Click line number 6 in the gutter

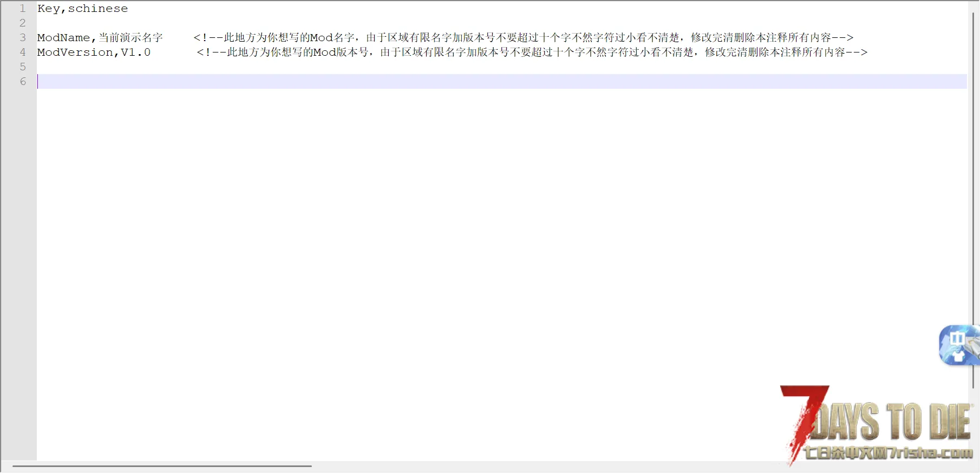click(x=23, y=82)
